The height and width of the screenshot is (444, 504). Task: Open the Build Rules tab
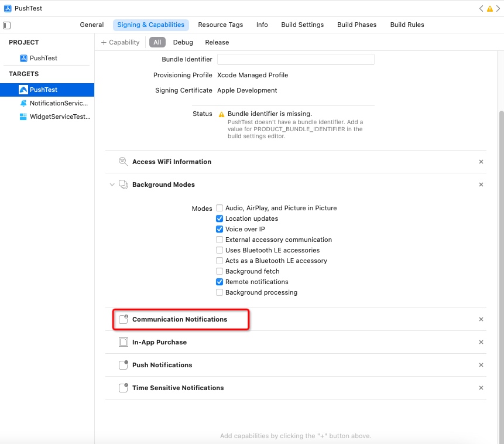407,25
